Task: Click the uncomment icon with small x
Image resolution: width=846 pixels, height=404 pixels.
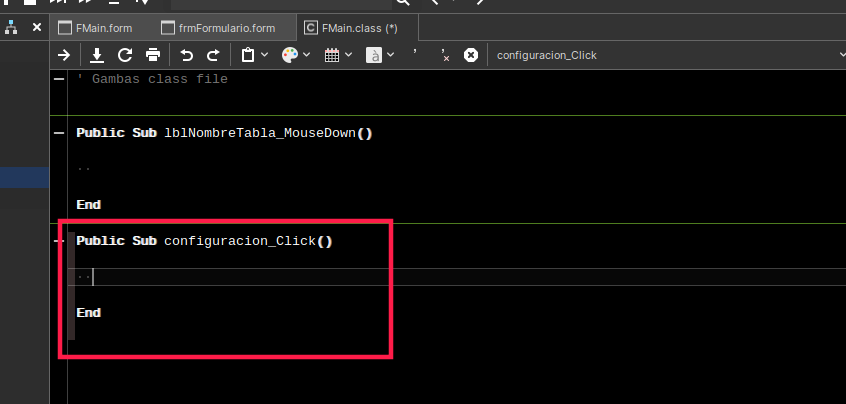Action: pos(444,56)
